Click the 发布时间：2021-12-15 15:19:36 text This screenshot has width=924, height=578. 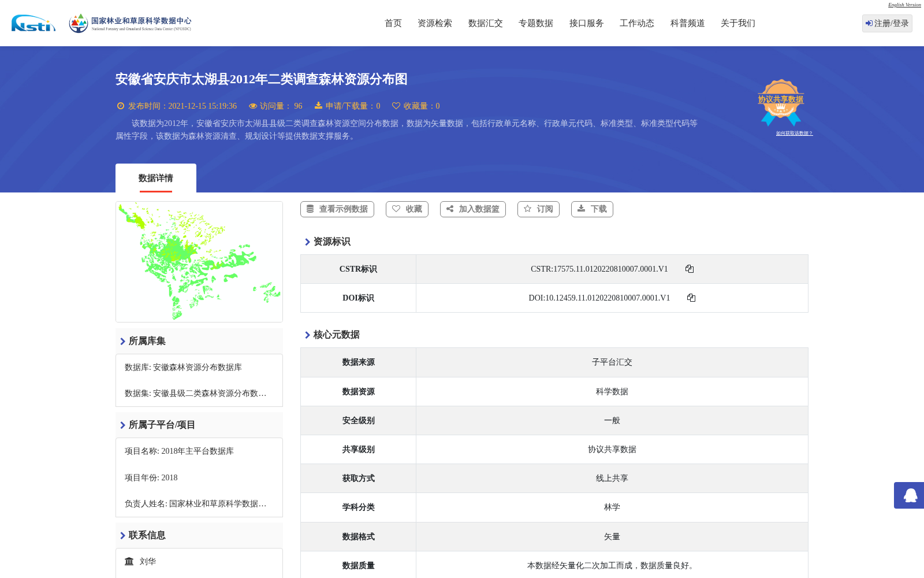click(182, 106)
